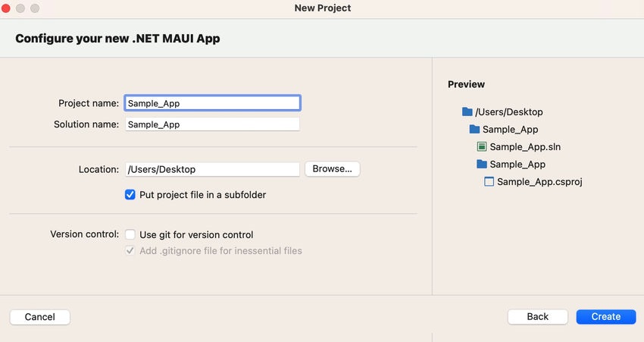Click the gray minimize window button
Screen dimensions: 644x342
20,8
